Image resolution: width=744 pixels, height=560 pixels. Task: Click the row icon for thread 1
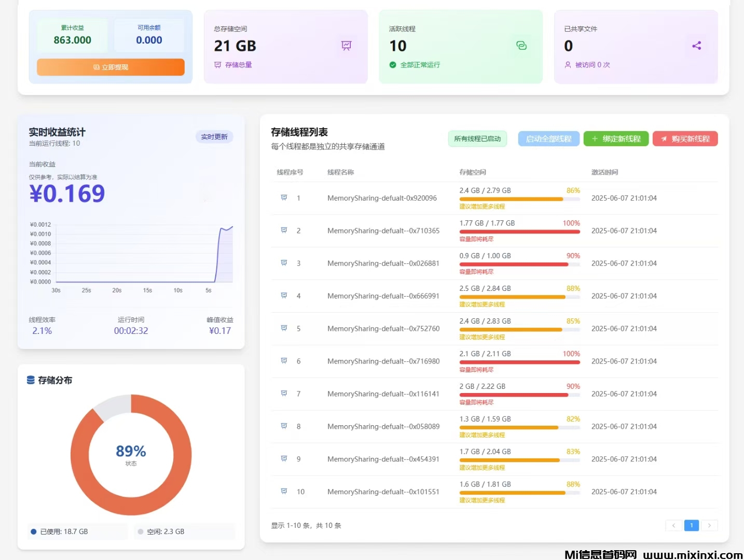tap(284, 198)
